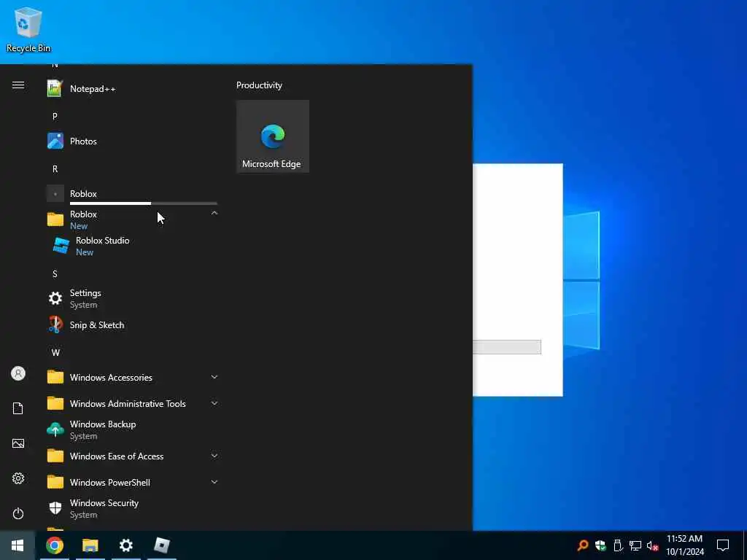This screenshot has height=560, width=747.
Task: Open File Explorer from the taskbar
Action: coord(90,545)
